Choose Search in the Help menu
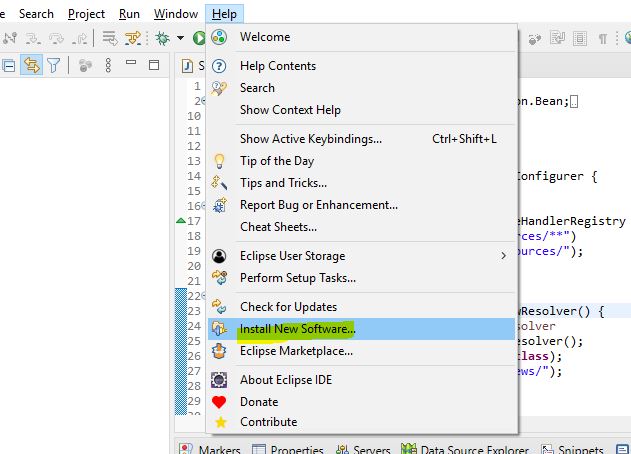Screen dimensions: 631x454 pyautogui.click(x=361, y=88)
